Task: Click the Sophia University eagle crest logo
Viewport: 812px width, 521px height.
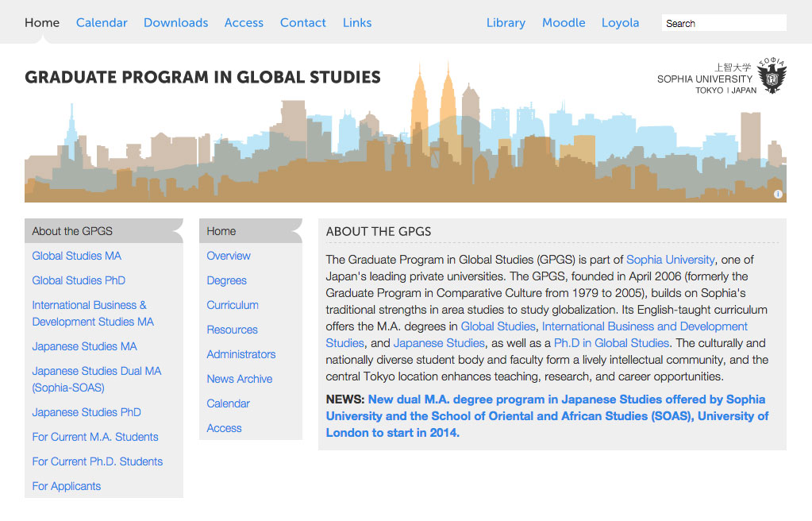Action: click(772, 75)
